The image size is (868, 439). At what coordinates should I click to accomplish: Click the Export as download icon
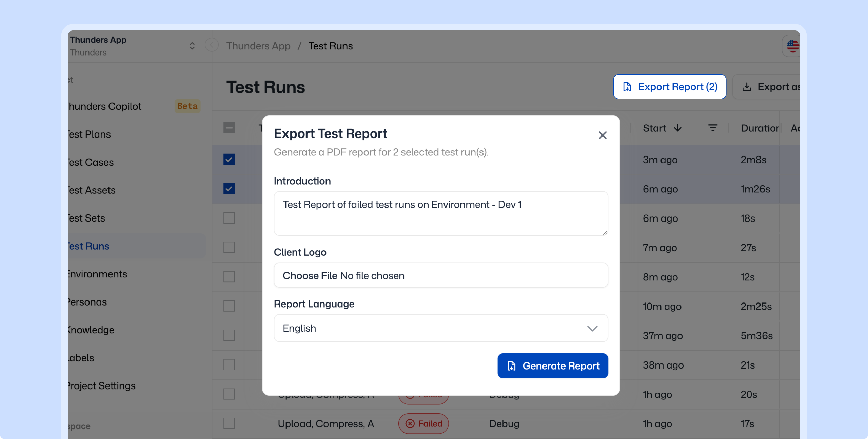tap(746, 87)
